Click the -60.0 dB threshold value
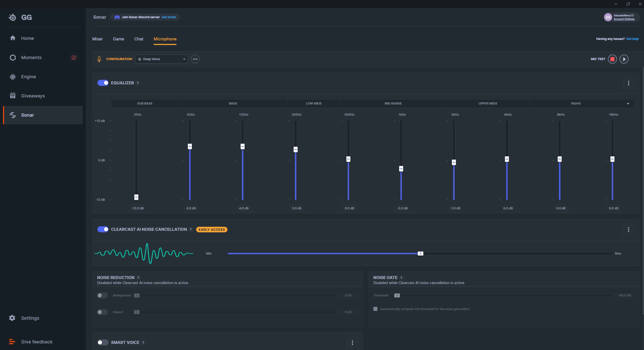This screenshot has height=350, width=644. pos(624,295)
